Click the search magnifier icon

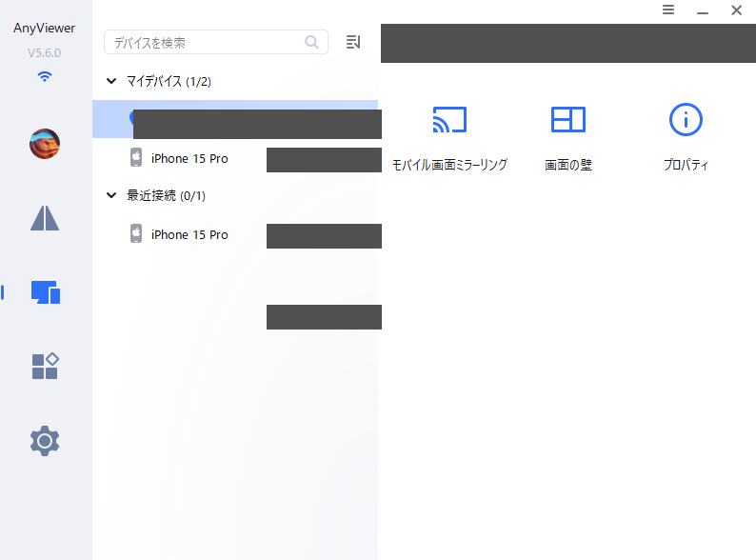point(312,42)
